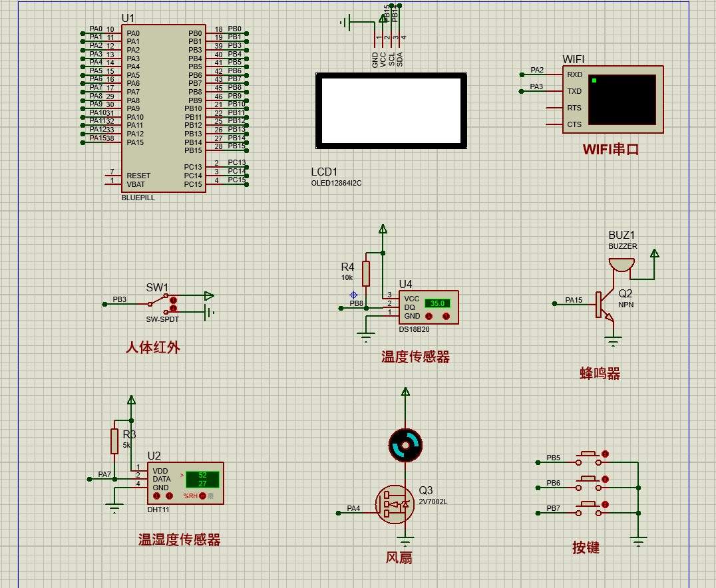
Task: Select the power terminal above R3
Action: point(131,400)
